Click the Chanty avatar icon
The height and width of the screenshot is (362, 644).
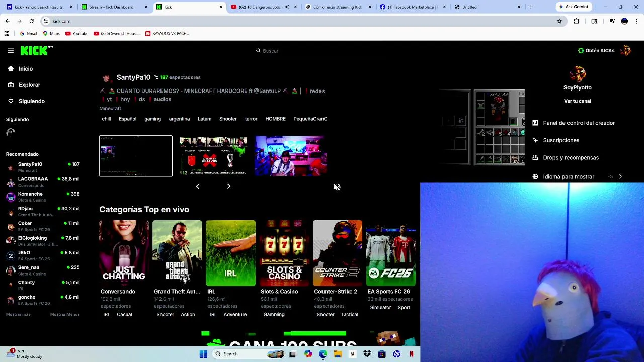(x=11, y=285)
